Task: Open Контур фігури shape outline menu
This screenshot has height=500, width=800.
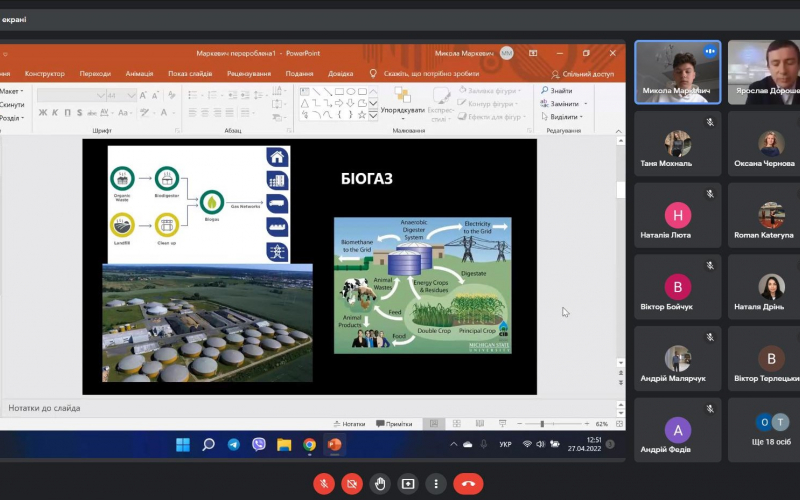Action: tap(489, 104)
